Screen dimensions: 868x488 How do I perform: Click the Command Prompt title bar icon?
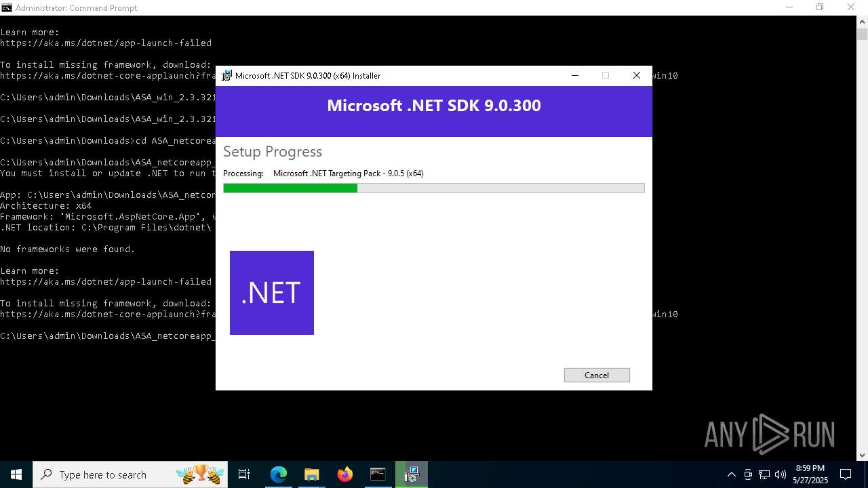[x=7, y=7]
